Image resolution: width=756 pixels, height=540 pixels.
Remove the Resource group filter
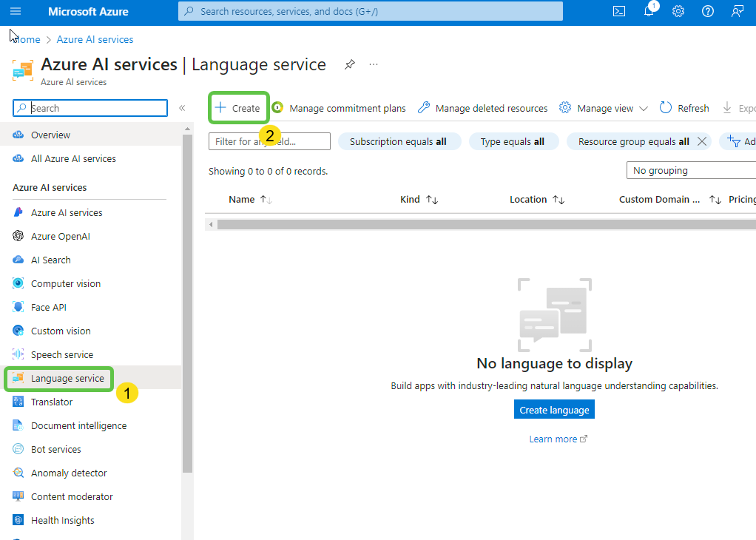point(702,141)
